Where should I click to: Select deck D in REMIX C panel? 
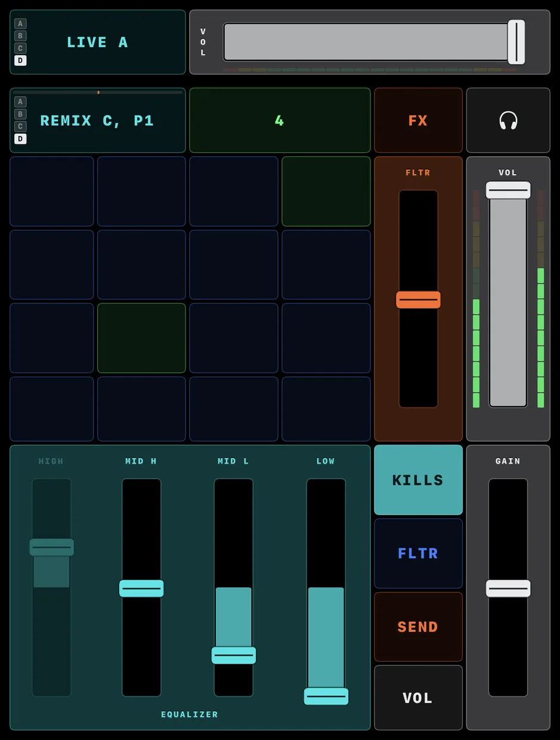pos(20,138)
